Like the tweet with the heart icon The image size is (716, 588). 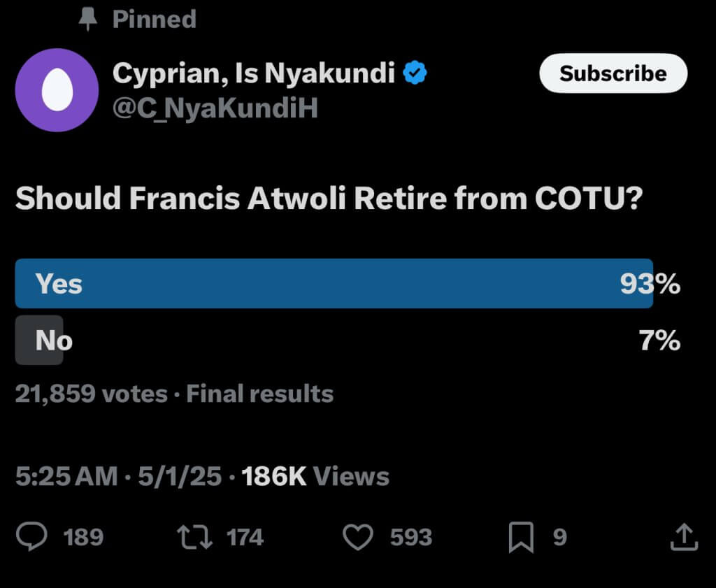pyautogui.click(x=359, y=536)
